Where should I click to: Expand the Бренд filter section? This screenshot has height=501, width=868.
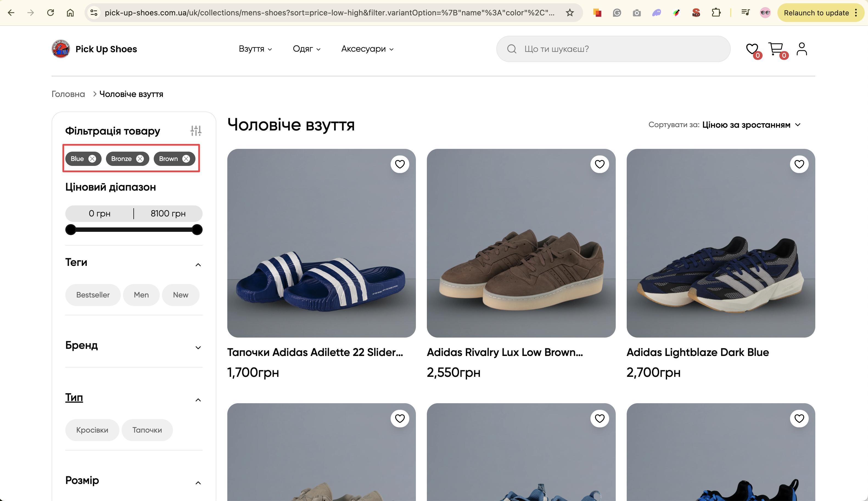pos(198,347)
